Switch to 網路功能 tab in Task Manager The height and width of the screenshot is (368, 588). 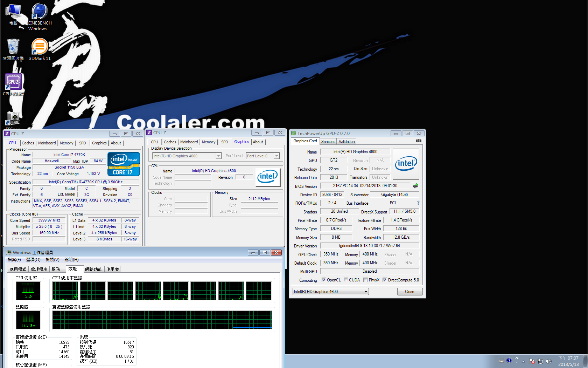coord(93,270)
